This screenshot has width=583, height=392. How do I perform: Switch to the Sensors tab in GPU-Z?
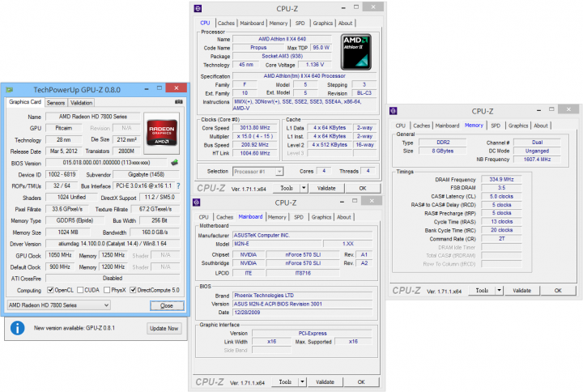click(56, 103)
